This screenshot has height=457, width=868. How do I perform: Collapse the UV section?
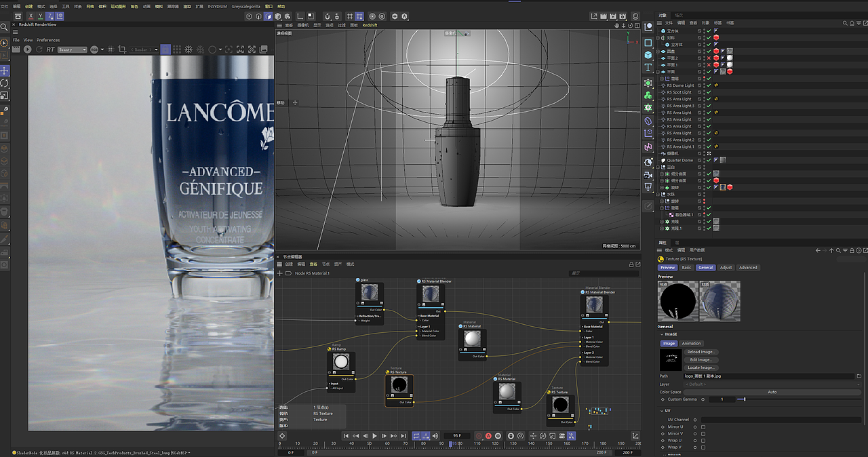pos(662,411)
